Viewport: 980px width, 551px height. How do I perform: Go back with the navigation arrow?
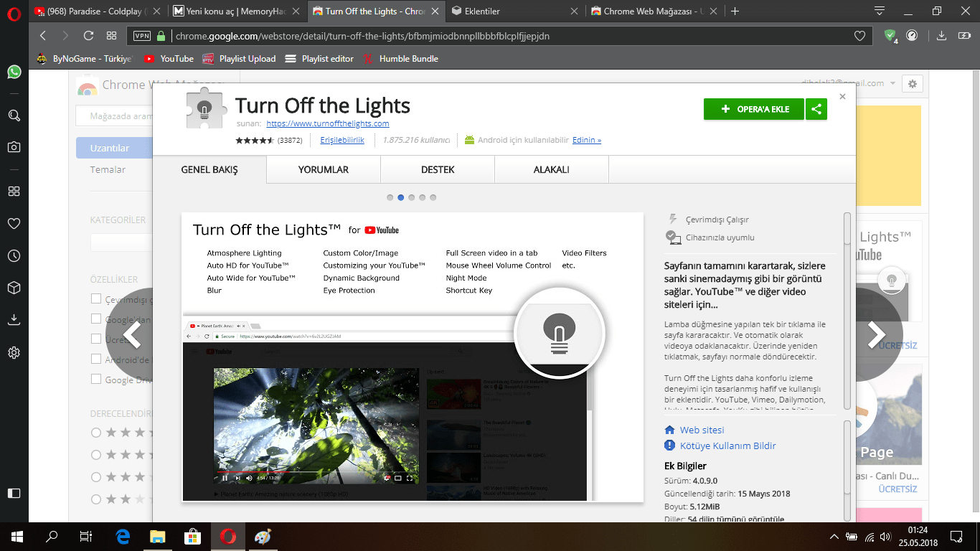coord(43,36)
